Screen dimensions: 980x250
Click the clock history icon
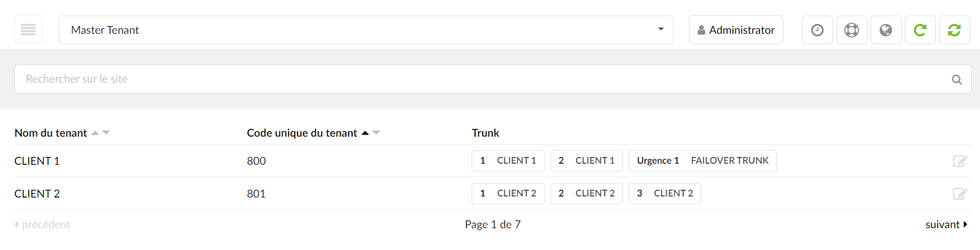point(817,30)
